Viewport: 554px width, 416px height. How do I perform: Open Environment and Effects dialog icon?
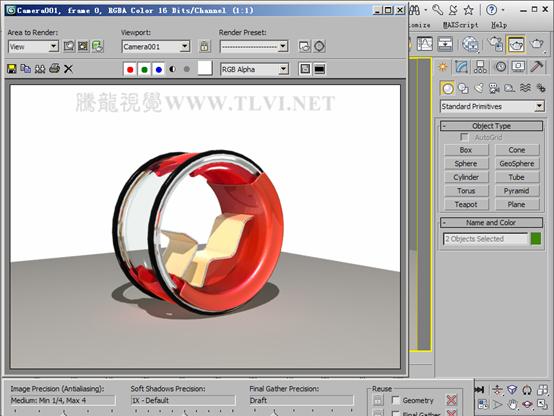coord(319,47)
